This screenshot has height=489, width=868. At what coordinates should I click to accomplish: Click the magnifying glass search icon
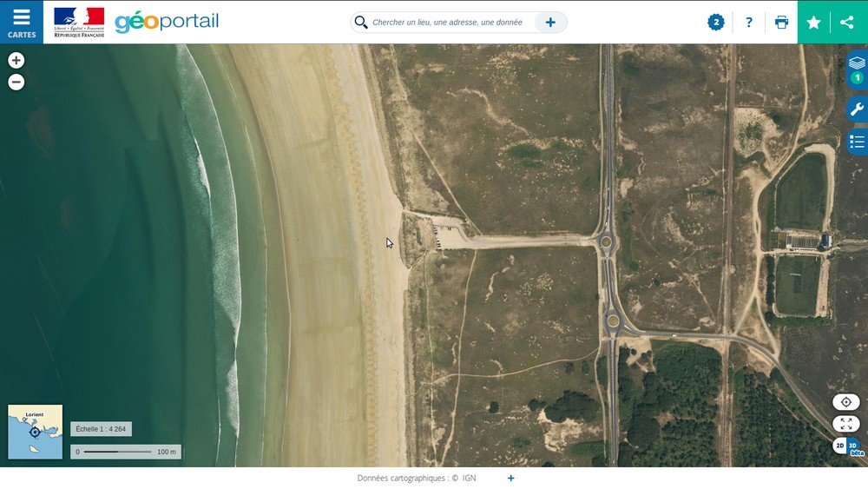coord(361,23)
